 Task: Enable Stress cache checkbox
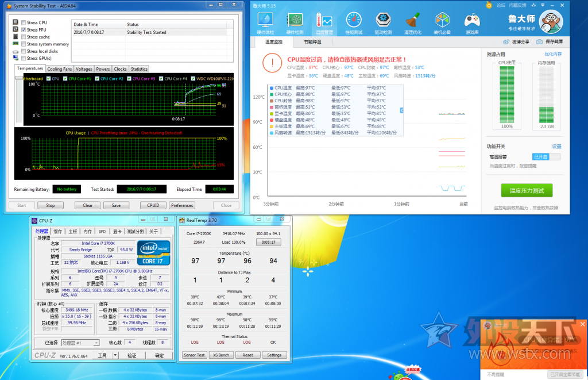click(x=24, y=37)
